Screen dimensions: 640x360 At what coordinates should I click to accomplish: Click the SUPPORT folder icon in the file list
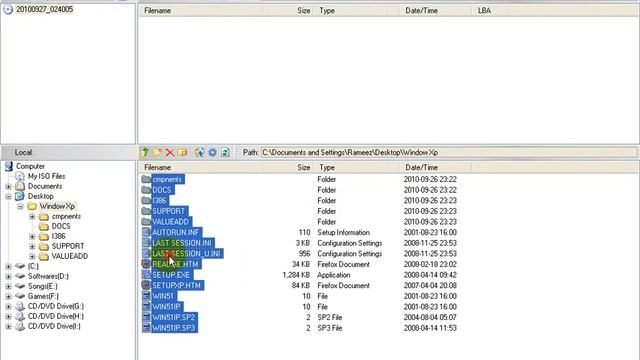pos(146,211)
